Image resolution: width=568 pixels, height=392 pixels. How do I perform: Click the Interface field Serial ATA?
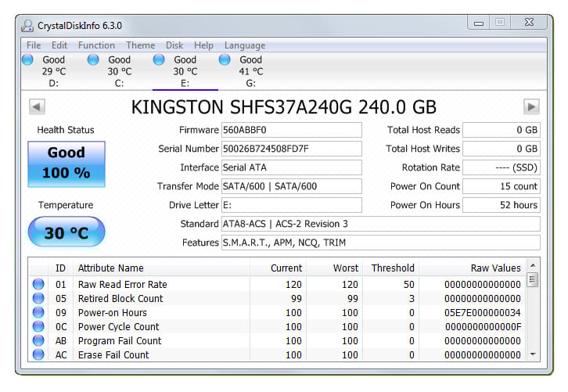(x=292, y=167)
